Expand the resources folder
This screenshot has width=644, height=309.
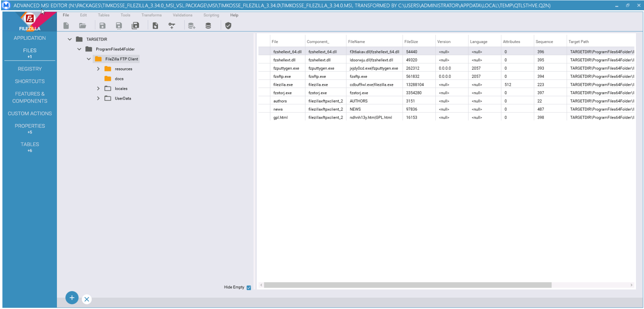[x=98, y=69]
